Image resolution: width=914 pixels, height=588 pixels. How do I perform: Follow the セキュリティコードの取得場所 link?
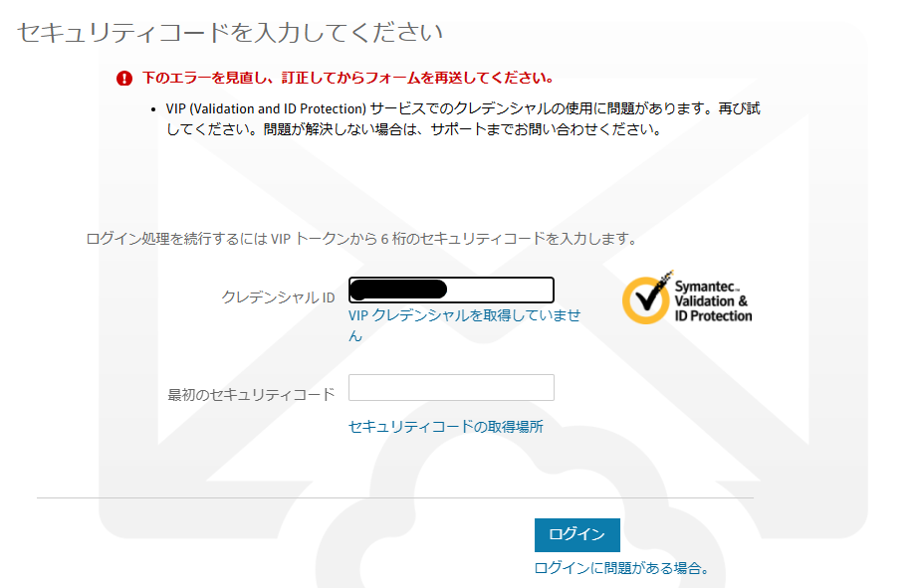[446, 427]
